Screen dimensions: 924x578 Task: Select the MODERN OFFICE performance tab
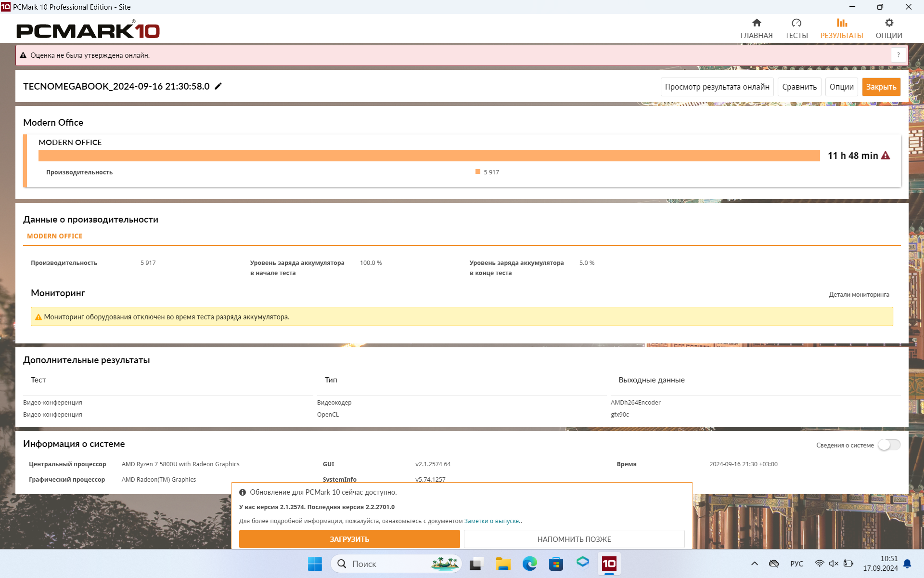click(x=55, y=236)
